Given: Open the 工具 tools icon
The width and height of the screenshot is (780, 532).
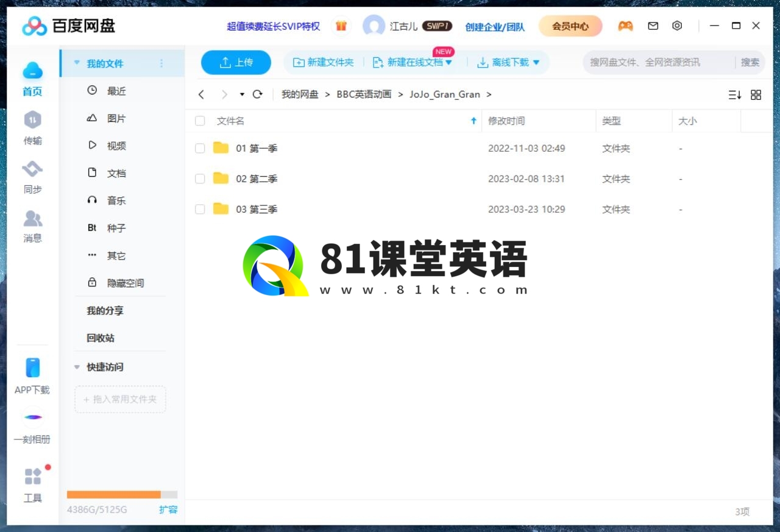Looking at the screenshot, I should pos(32,477).
